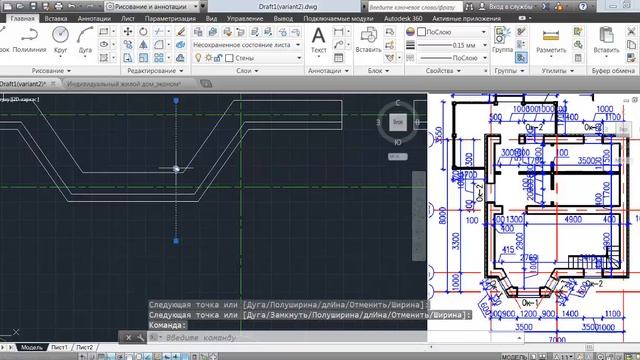Screen dimensions: 640x360
Task: Click the Explode tool icon
Action: pos(180,44)
